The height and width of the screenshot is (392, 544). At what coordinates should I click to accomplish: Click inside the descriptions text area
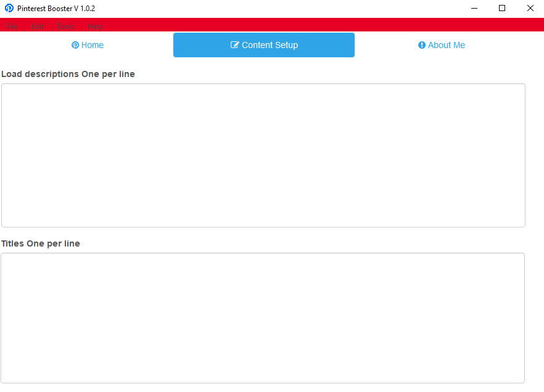pos(264,154)
